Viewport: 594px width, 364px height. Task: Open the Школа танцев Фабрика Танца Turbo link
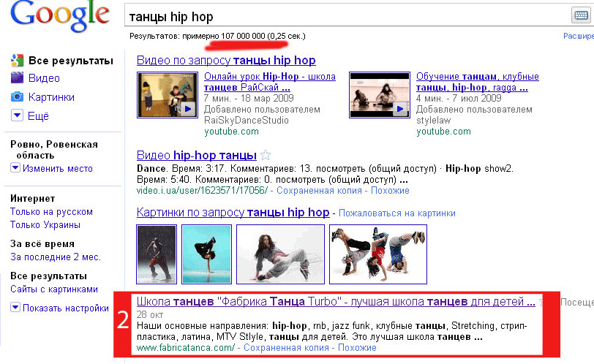coord(336,302)
